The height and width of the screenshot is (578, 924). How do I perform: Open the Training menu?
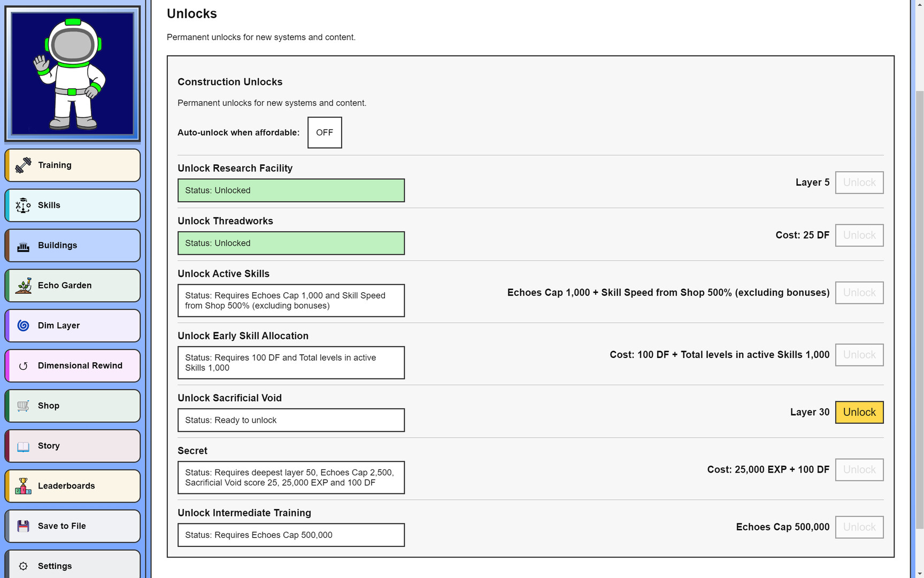coord(73,165)
